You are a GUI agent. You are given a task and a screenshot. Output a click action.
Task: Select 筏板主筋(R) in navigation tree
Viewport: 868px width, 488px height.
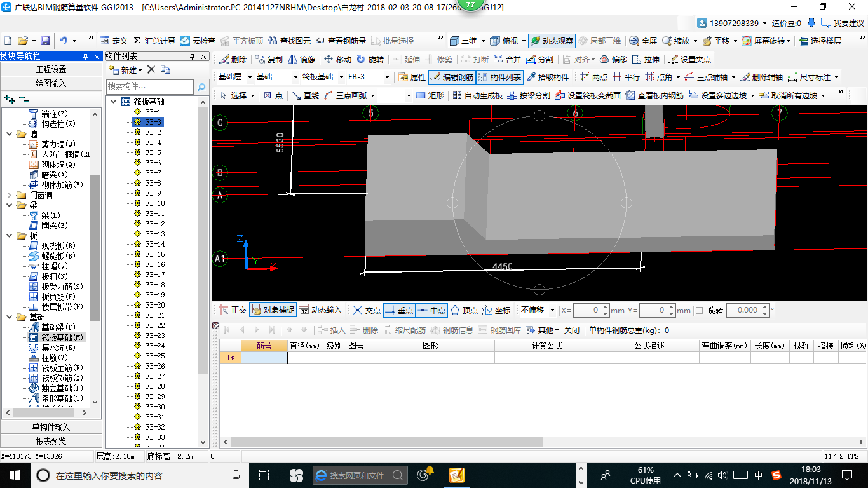(x=57, y=368)
